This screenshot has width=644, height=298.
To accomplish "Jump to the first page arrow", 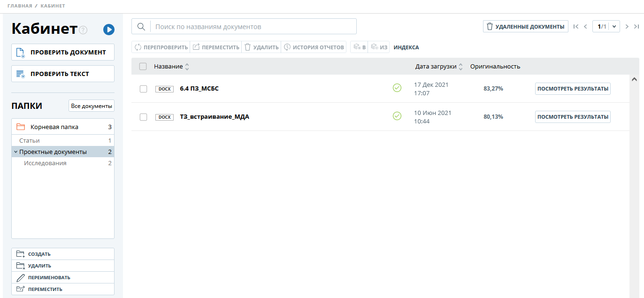I will point(576,27).
